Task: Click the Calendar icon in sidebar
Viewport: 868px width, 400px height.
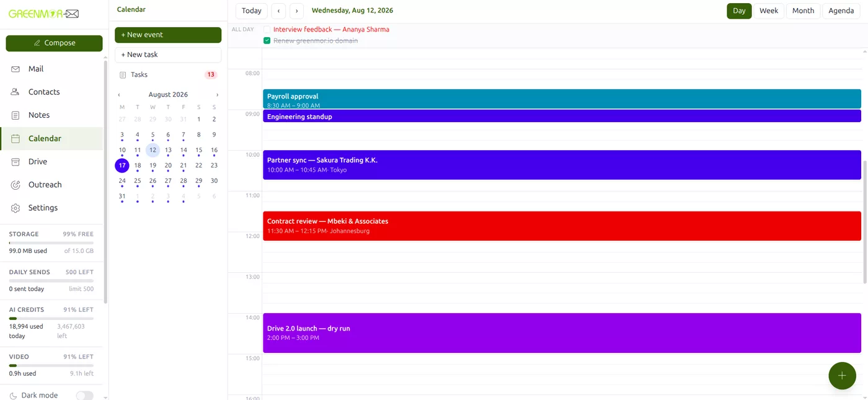Action: point(15,139)
